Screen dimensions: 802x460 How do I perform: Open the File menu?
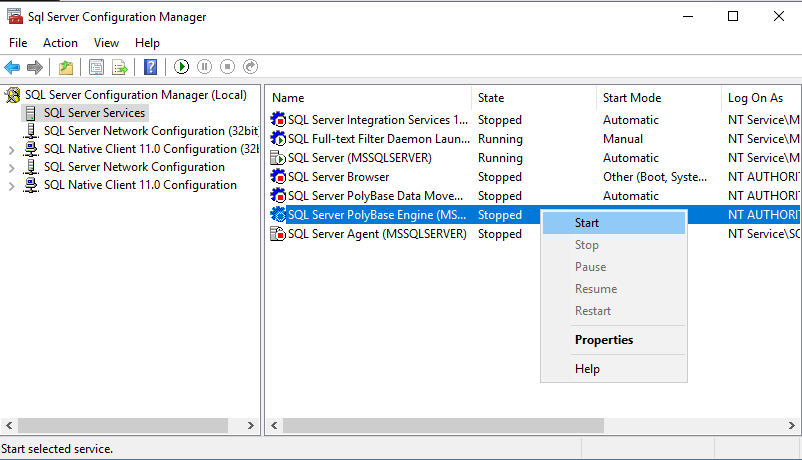click(x=18, y=43)
